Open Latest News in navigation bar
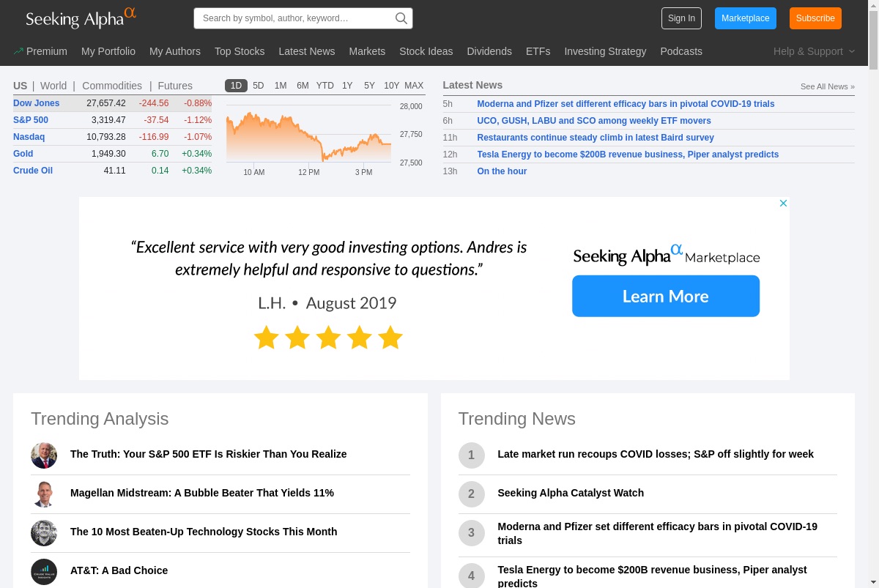 (307, 51)
